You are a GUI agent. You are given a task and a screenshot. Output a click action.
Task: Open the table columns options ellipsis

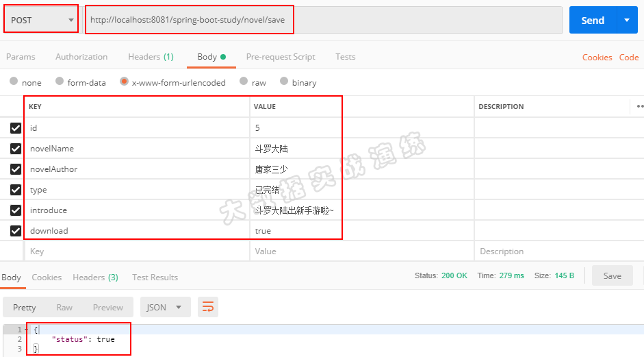coord(640,106)
